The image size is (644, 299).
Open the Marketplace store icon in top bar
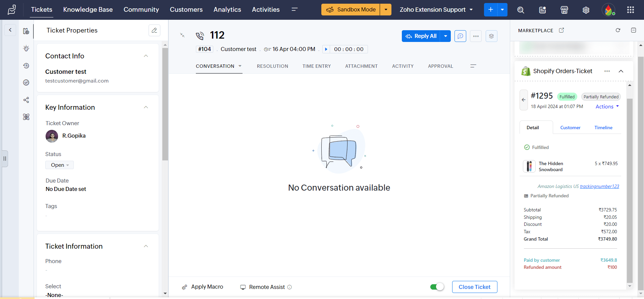pyautogui.click(x=564, y=10)
